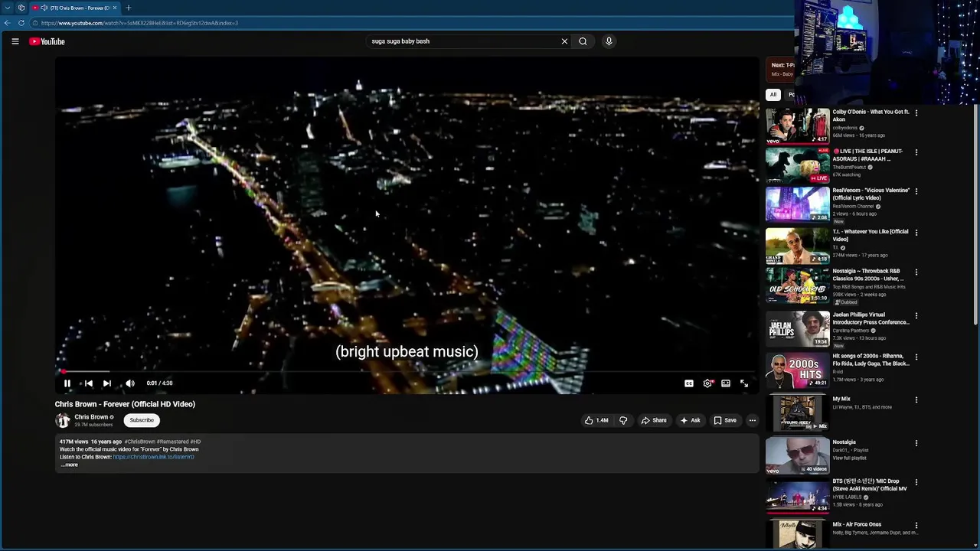Click View full playlist under Nostalgia
The height and width of the screenshot is (551, 980).
(850, 458)
